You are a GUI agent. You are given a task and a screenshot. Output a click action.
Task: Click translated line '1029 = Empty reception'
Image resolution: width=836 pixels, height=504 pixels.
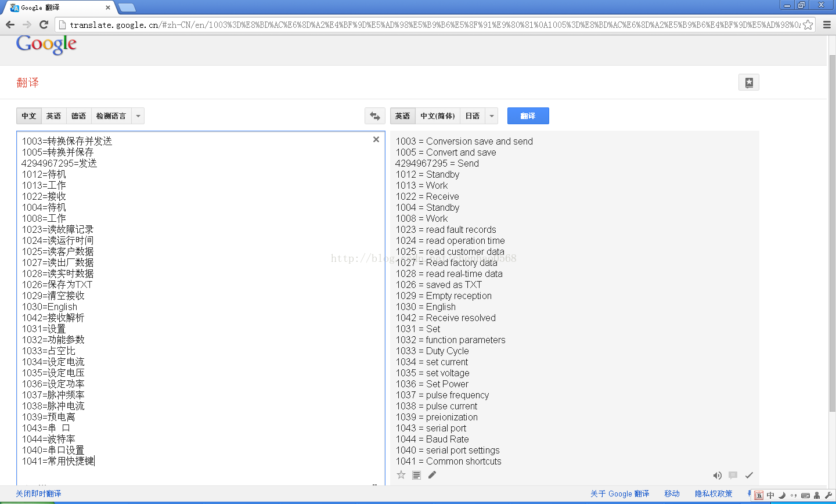(444, 296)
